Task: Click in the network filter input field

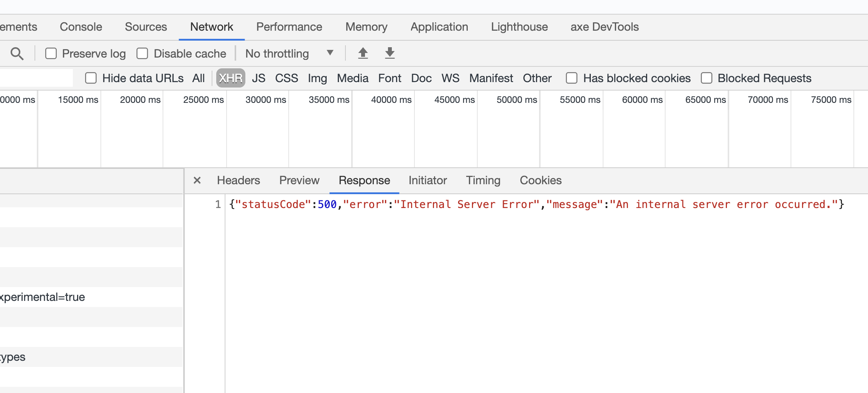Action: click(x=36, y=78)
